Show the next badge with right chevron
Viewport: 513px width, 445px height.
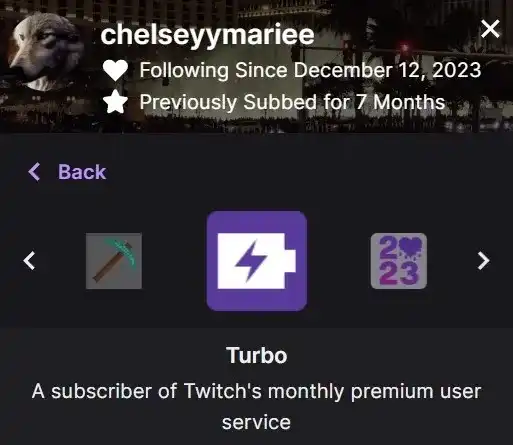(x=483, y=261)
